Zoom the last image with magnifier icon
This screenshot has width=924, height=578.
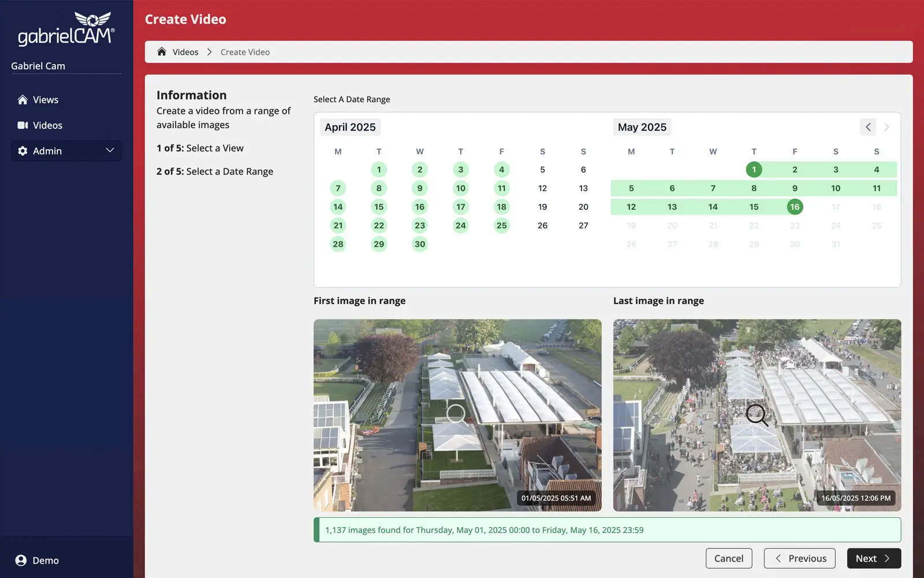[757, 414]
